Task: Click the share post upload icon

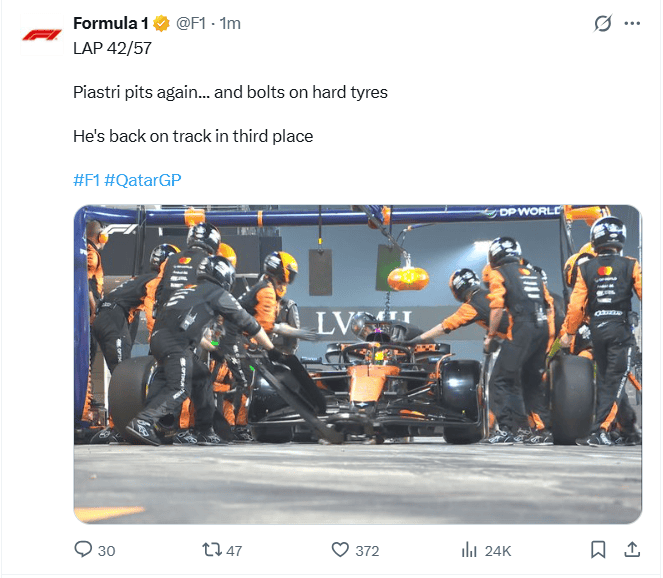Action: coord(632,549)
